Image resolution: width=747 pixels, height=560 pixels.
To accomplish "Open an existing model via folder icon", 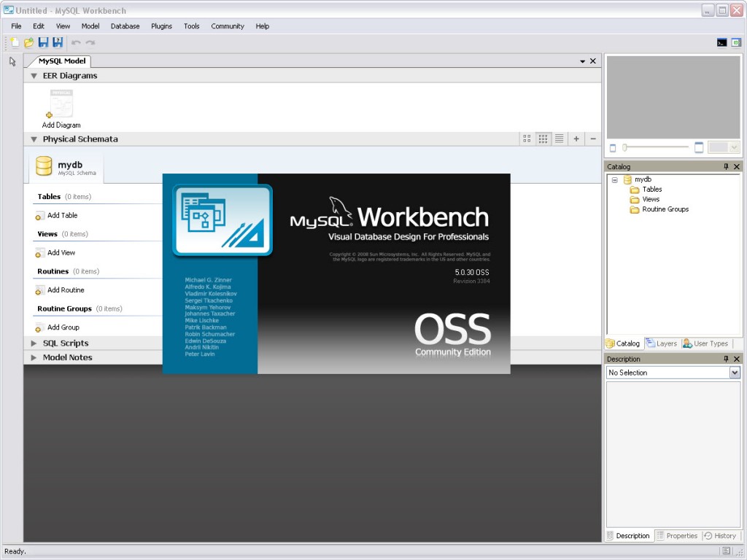I will pos(29,42).
